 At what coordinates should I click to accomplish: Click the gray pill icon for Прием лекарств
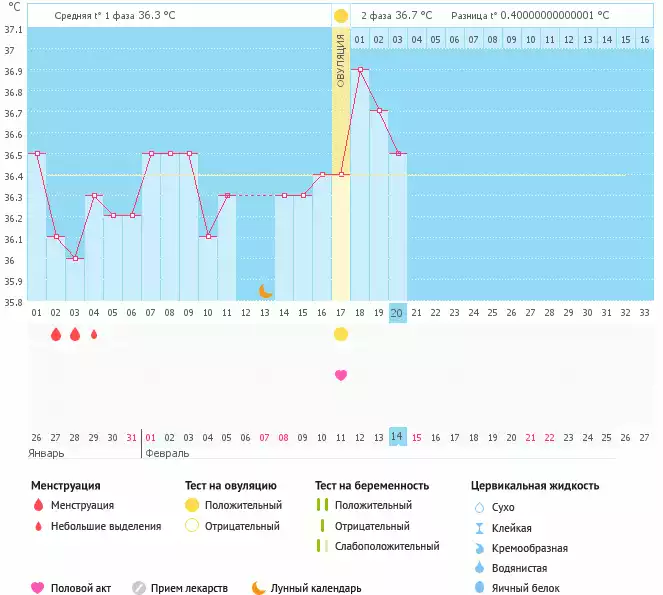[139, 588]
